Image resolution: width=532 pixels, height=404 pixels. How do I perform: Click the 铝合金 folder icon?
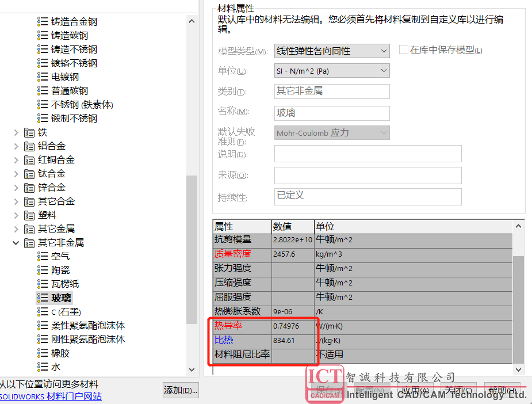[x=29, y=146]
